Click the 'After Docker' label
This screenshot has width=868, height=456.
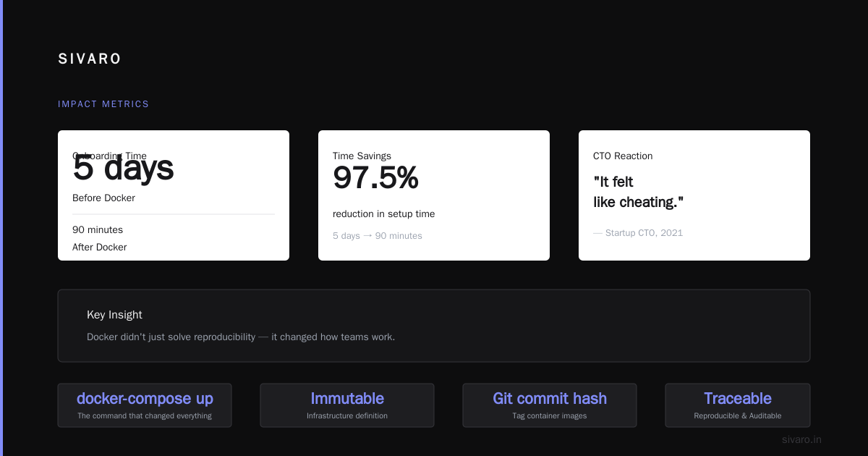point(100,247)
